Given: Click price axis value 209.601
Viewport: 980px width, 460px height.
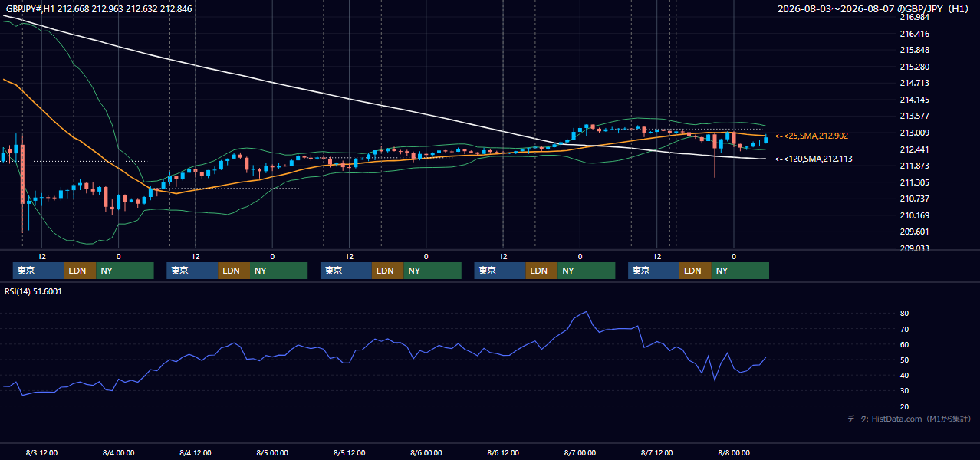Looking at the screenshot, I should click(914, 232).
